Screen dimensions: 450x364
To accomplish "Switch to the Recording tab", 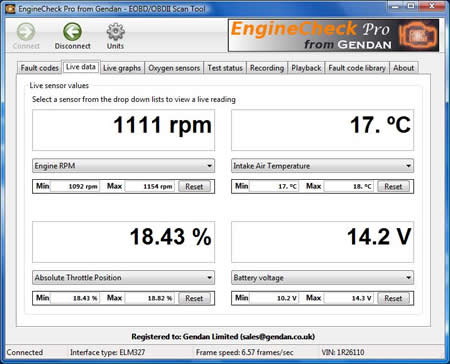I will click(x=267, y=68).
